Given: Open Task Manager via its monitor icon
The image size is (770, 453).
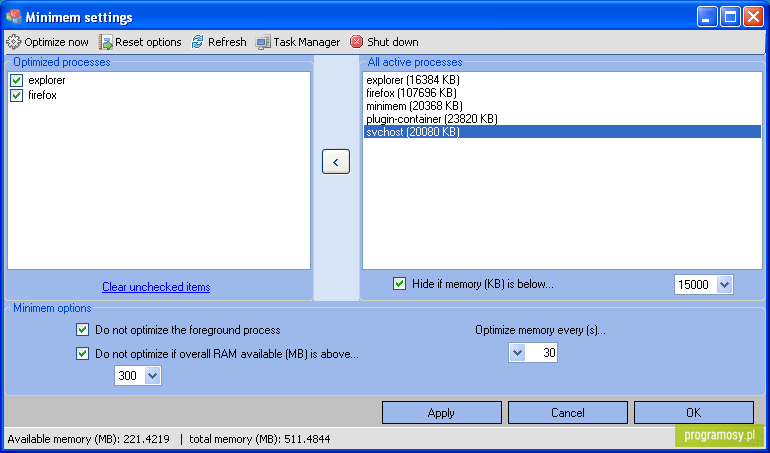Looking at the screenshot, I should (263, 42).
